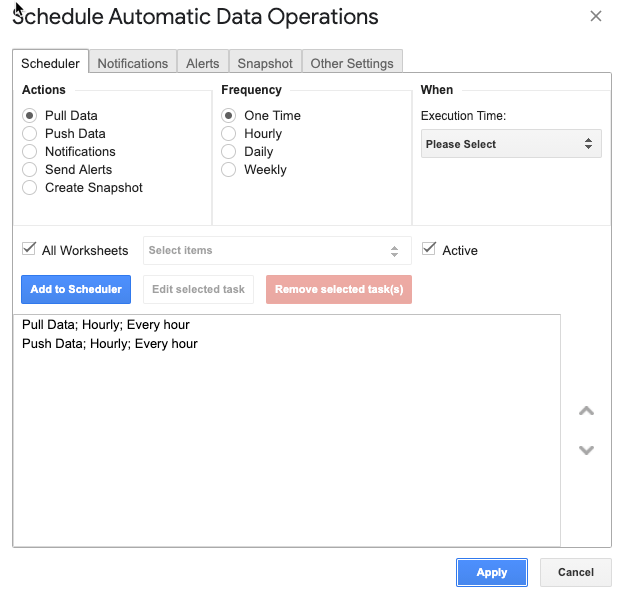The width and height of the screenshot is (623, 590).
Task: Select the Pull Data hourly task entry
Action: (x=106, y=325)
